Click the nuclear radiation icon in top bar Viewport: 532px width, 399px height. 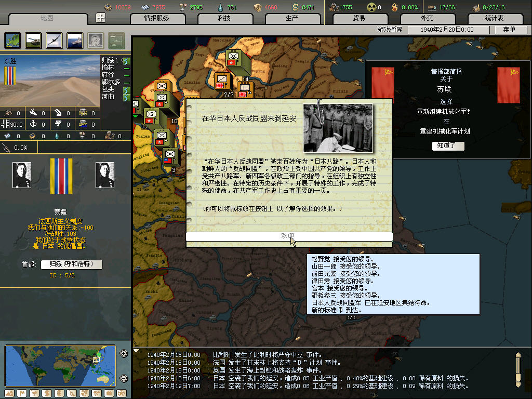372,7
